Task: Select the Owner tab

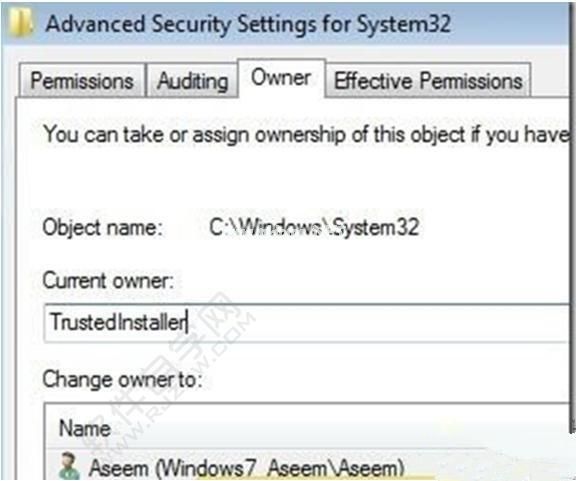Action: tap(281, 78)
